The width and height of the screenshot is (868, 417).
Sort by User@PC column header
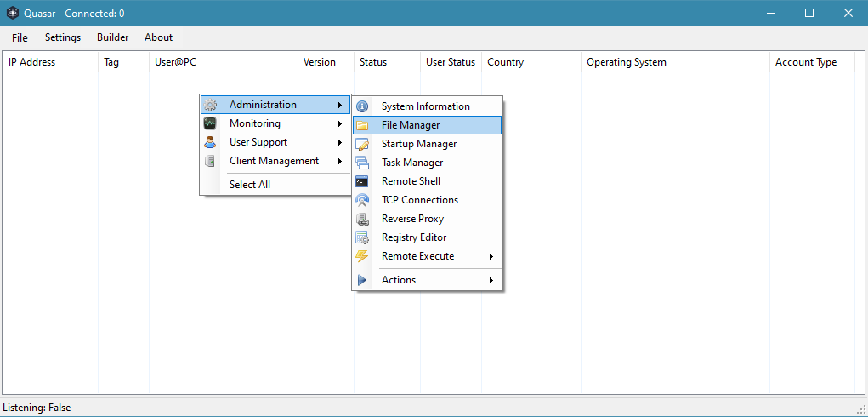pos(224,62)
